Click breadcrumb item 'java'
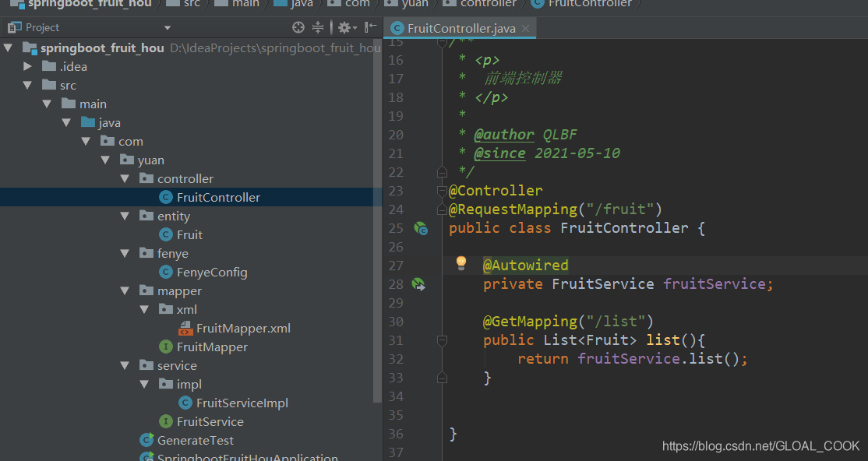The image size is (868, 461). [x=294, y=4]
